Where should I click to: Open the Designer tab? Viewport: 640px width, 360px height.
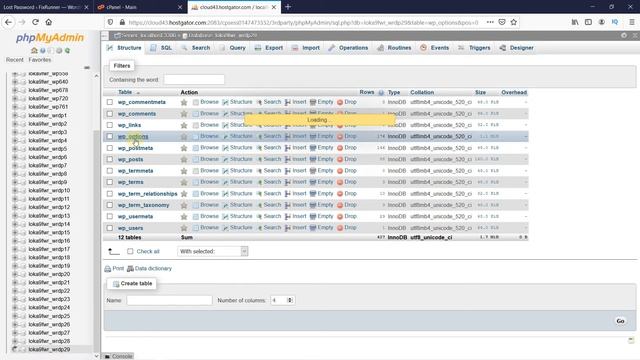pyautogui.click(x=517, y=48)
